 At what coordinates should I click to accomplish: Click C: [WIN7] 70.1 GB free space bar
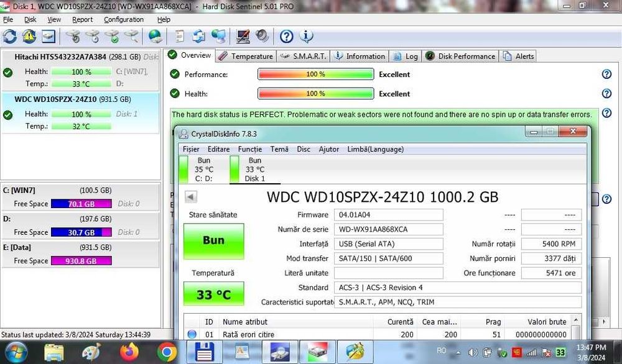(x=81, y=204)
